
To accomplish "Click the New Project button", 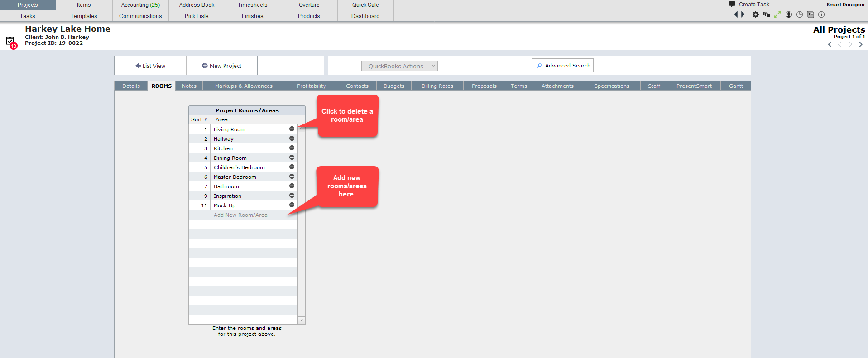I will point(222,66).
